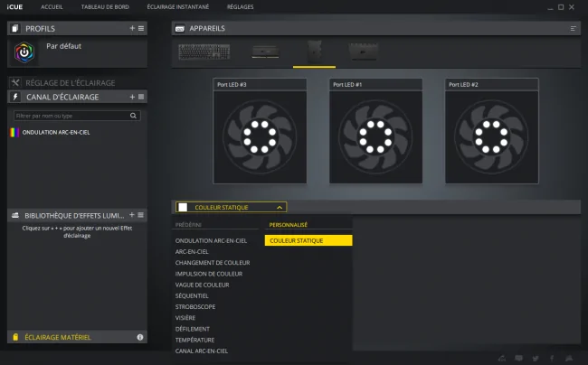Open RÉGLAGES in the top bar
This screenshot has height=365, width=588.
[x=240, y=6]
